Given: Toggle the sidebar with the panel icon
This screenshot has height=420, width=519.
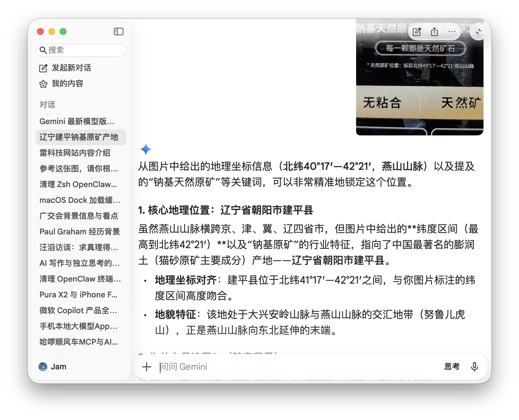Looking at the screenshot, I should click(118, 32).
